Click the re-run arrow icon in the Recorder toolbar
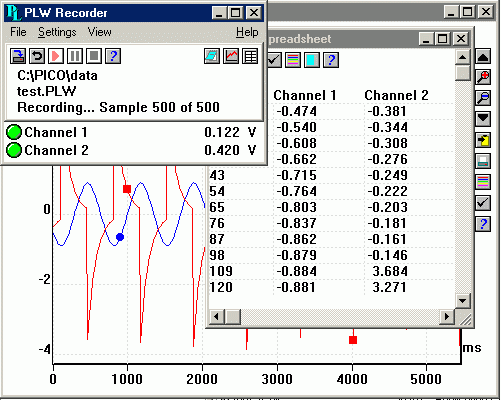 37,56
